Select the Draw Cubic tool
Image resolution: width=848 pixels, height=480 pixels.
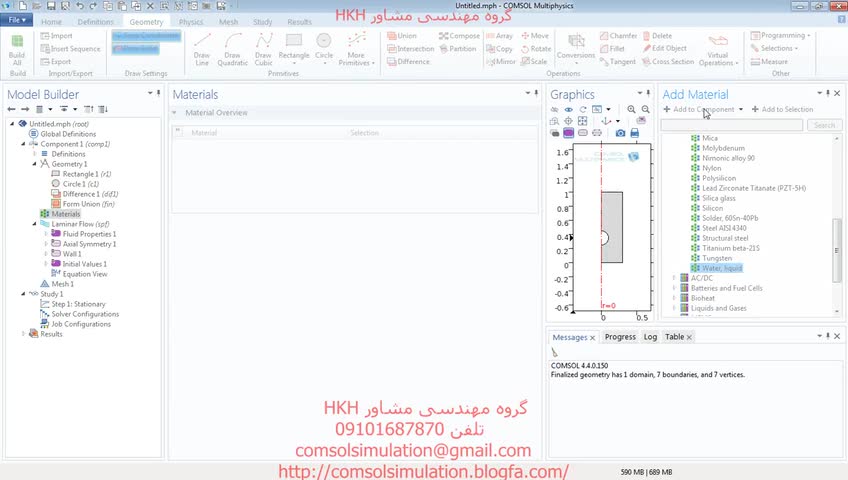pyautogui.click(x=263, y=49)
